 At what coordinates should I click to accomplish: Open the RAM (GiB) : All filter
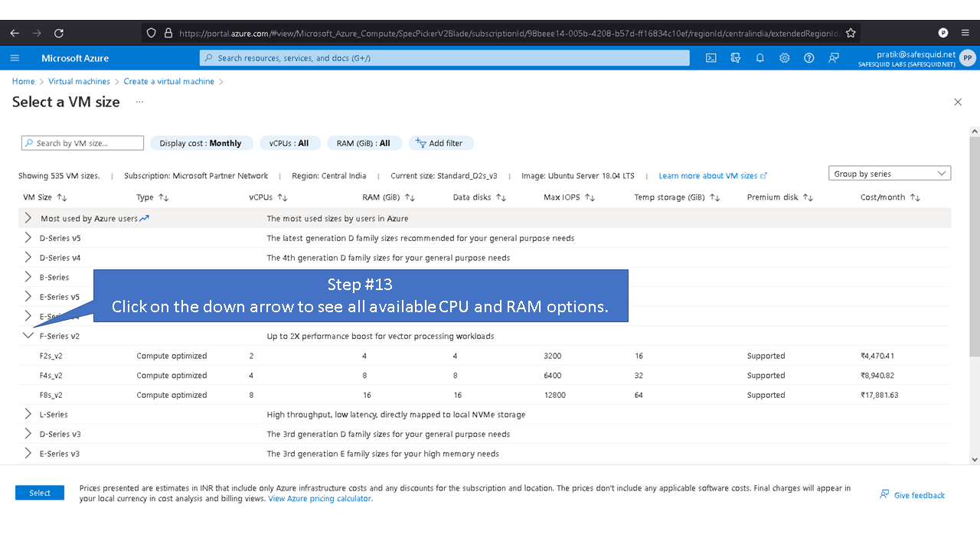(x=364, y=143)
